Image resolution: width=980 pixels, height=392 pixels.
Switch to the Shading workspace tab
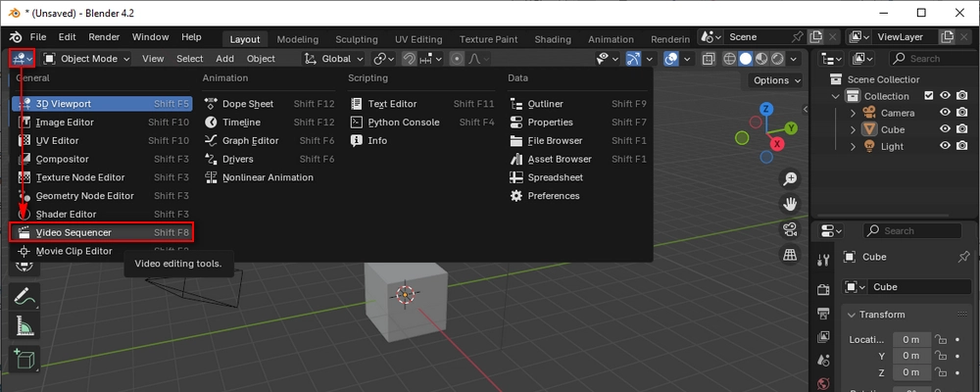[x=553, y=39]
